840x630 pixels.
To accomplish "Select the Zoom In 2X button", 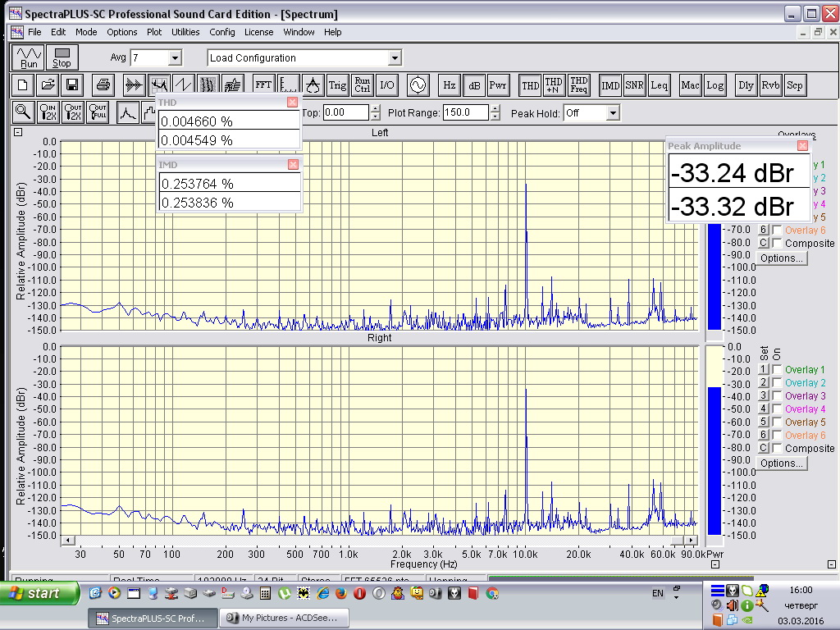I will pyautogui.click(x=48, y=112).
